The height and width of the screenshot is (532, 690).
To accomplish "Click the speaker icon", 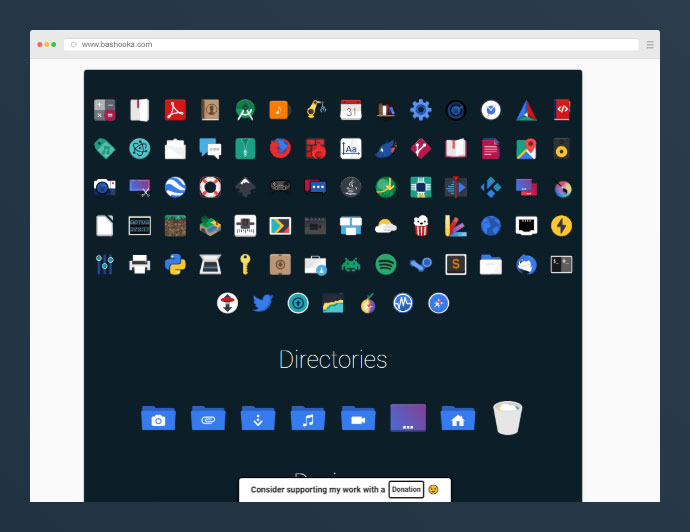I will click(562, 149).
